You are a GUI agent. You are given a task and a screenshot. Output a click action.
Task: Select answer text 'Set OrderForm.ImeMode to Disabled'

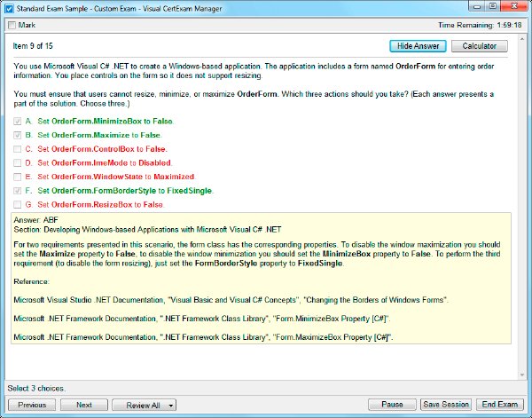point(105,163)
